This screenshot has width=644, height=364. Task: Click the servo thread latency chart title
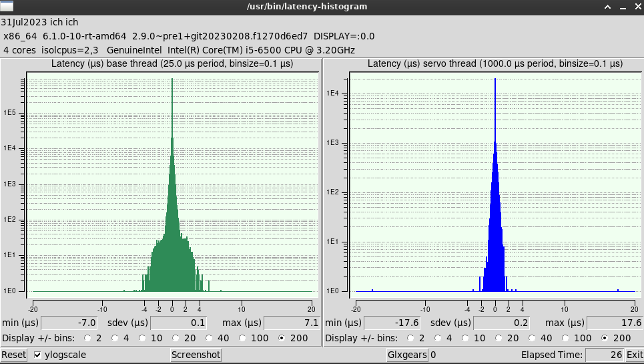(x=495, y=63)
